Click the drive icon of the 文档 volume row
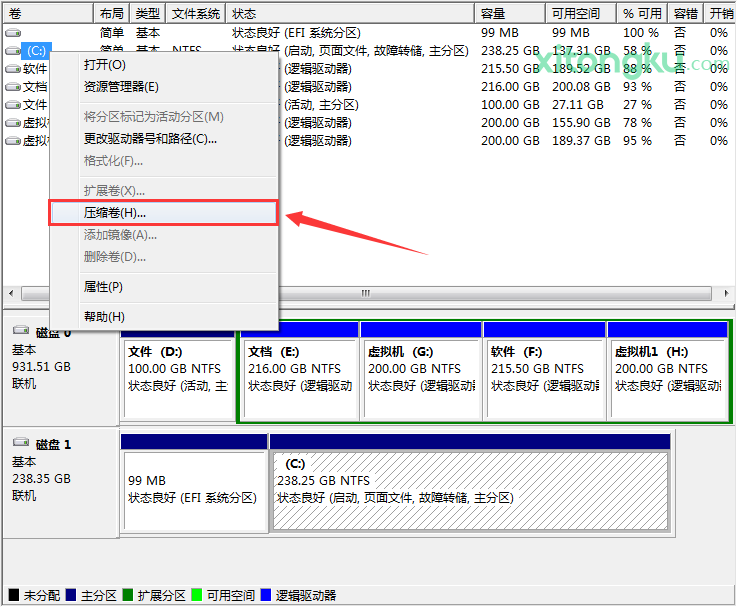The height and width of the screenshot is (607, 737). coord(13,86)
